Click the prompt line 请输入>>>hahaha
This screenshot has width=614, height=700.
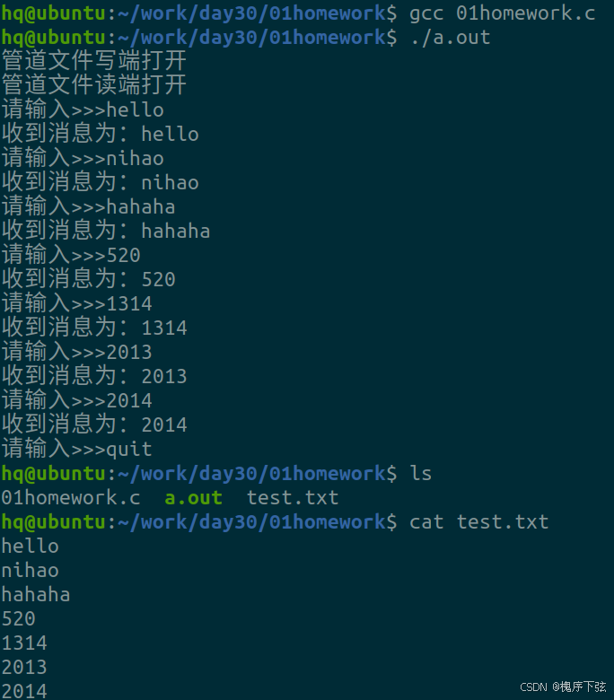pyautogui.click(x=88, y=207)
